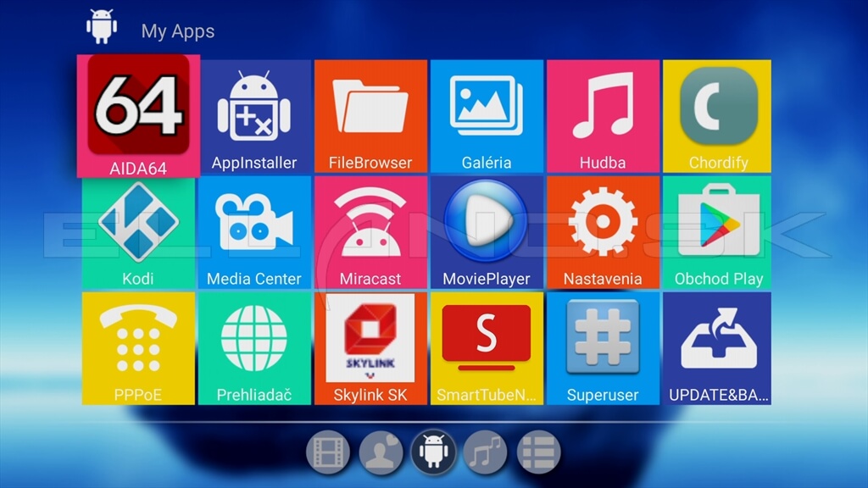Open Chordify
Viewport: 868px width, 488px height.
pos(717,116)
